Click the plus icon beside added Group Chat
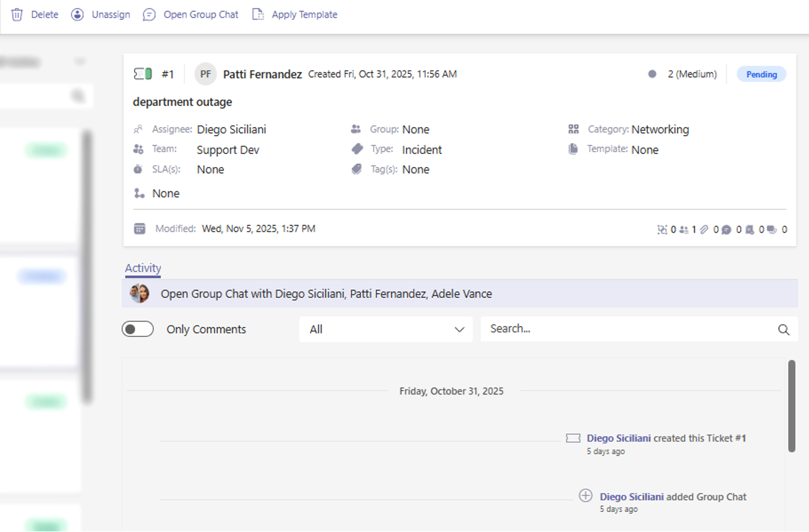Image resolution: width=809 pixels, height=532 pixels. (586, 495)
